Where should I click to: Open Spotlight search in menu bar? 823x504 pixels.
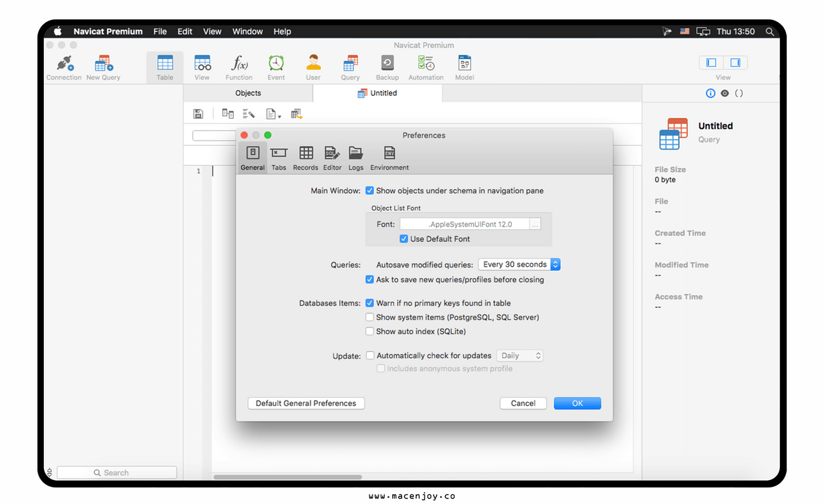click(770, 32)
